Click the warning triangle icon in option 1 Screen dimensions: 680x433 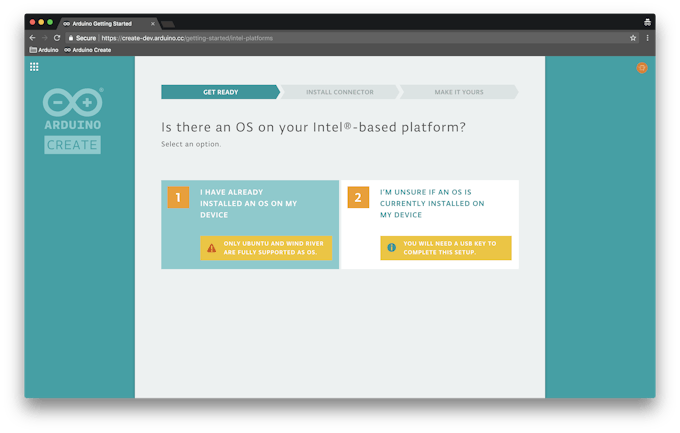(x=211, y=248)
